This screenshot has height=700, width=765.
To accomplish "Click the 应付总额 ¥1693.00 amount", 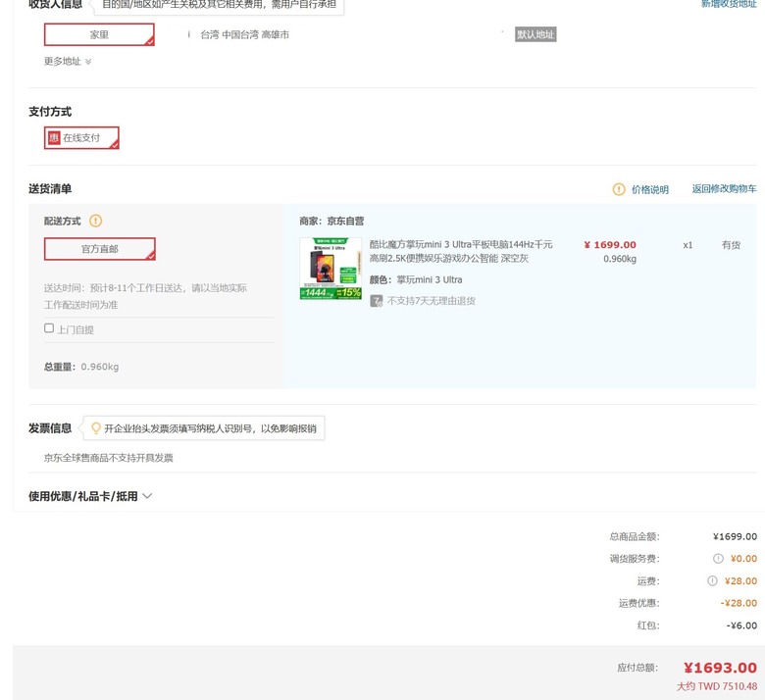I will (x=720, y=668).
